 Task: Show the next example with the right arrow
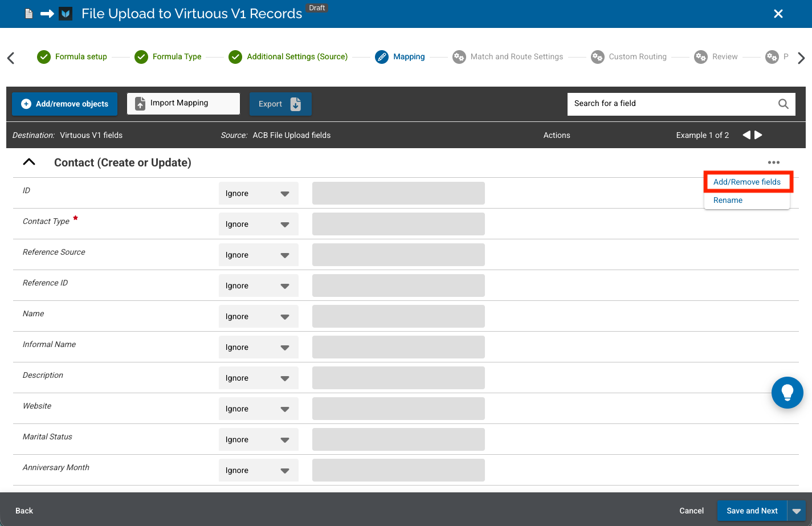click(x=758, y=135)
